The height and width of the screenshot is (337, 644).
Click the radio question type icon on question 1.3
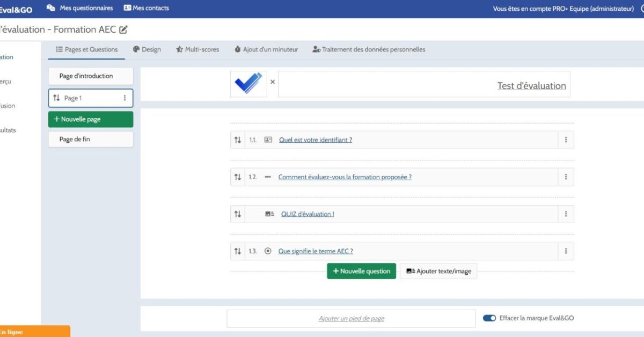tap(268, 251)
